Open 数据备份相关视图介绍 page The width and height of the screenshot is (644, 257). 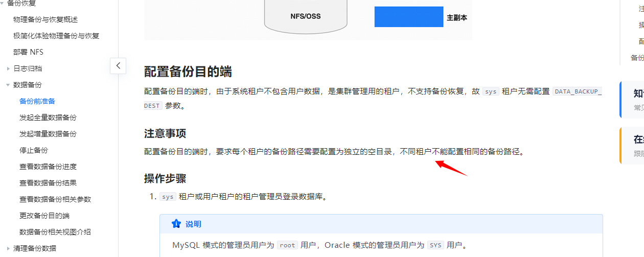click(x=55, y=232)
